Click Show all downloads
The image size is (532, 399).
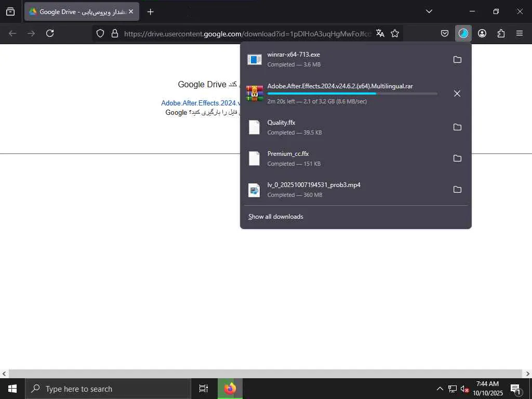pyautogui.click(x=275, y=217)
